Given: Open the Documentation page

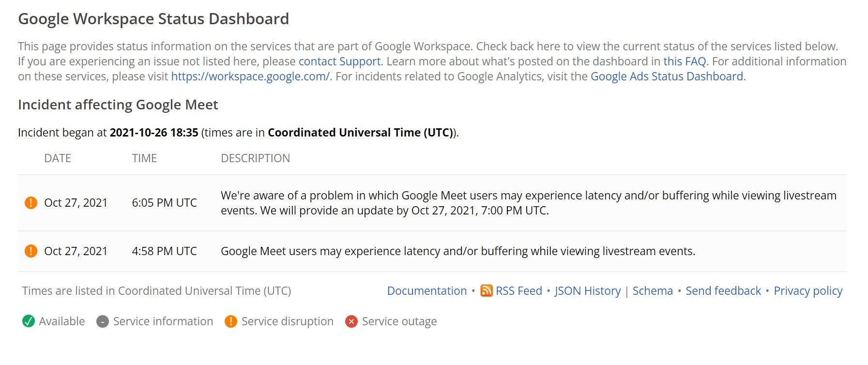Looking at the screenshot, I should (427, 291).
